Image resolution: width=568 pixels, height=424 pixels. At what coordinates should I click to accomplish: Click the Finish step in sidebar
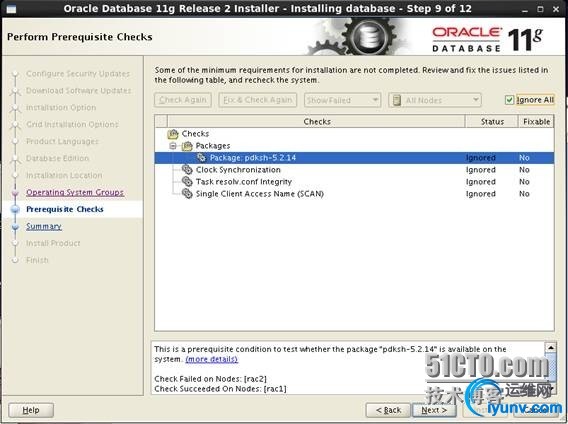tap(37, 260)
